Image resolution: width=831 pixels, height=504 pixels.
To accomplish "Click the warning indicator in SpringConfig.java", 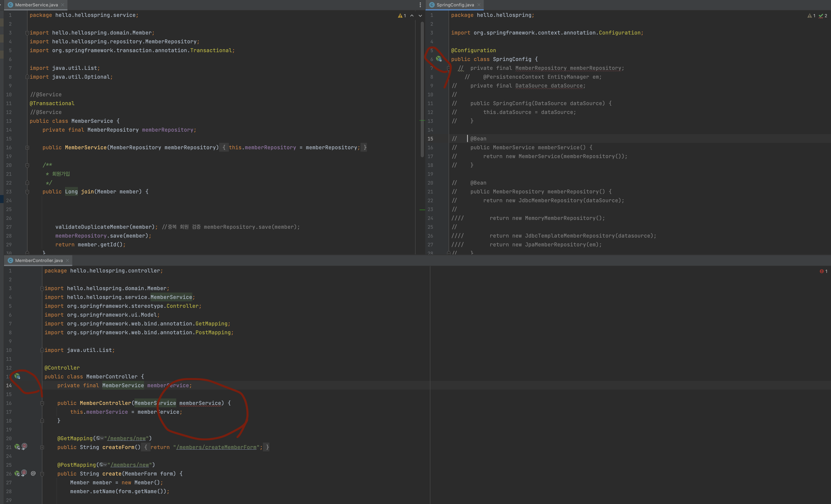I will coord(812,15).
